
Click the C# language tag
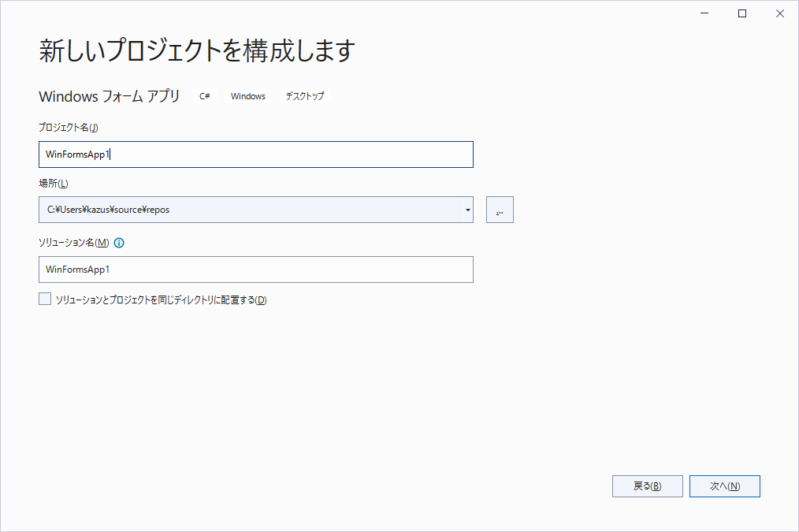click(205, 96)
